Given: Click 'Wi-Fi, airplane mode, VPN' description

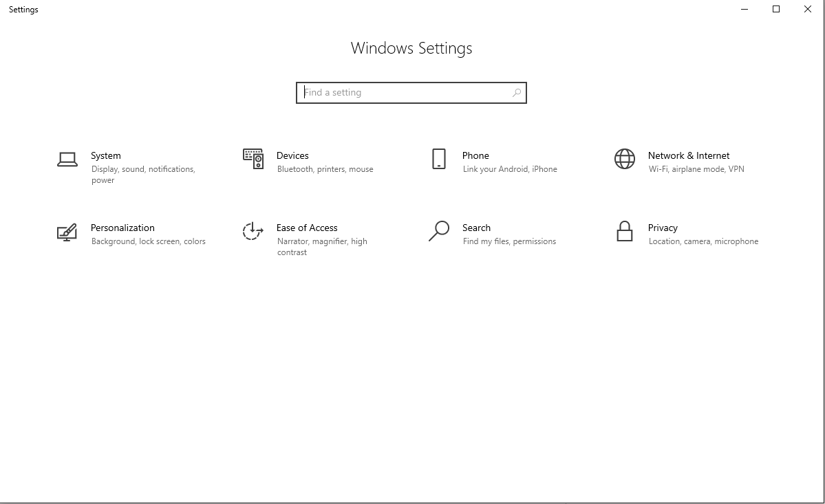Looking at the screenshot, I should pyautogui.click(x=696, y=169).
